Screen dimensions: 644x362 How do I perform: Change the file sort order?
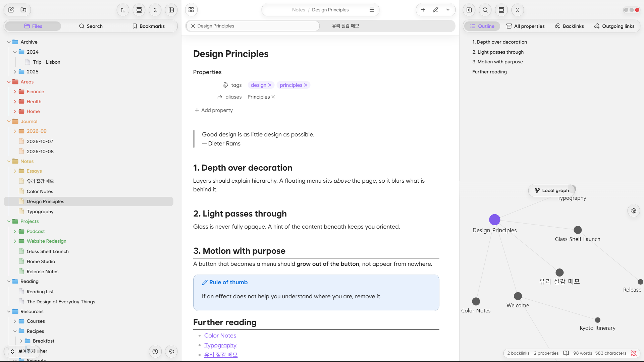click(x=123, y=10)
